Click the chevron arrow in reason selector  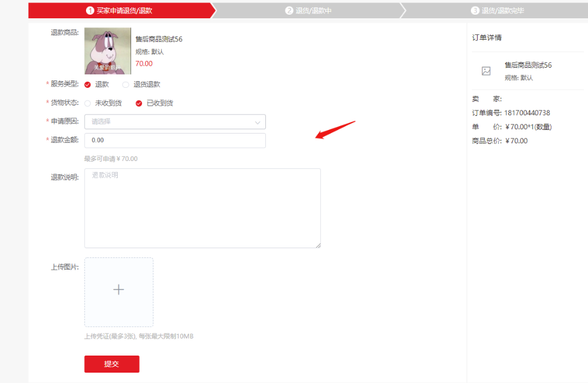(257, 122)
